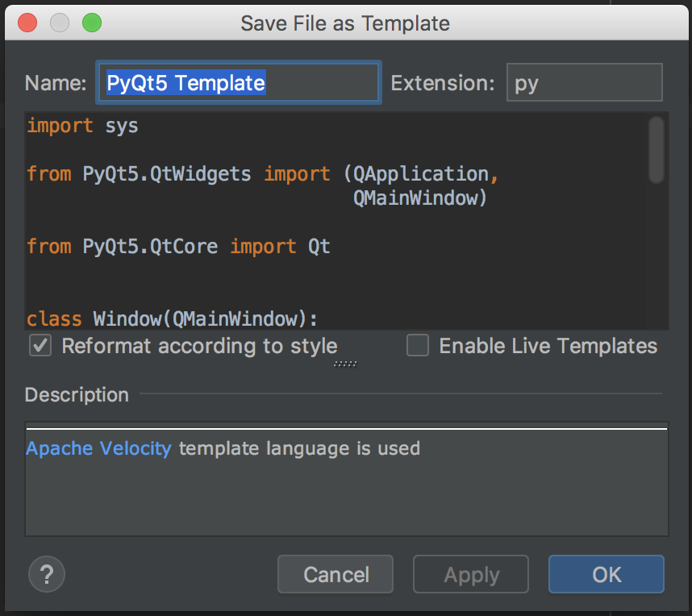Focus the Name input field
This screenshot has height=616, width=692.
coord(239,82)
